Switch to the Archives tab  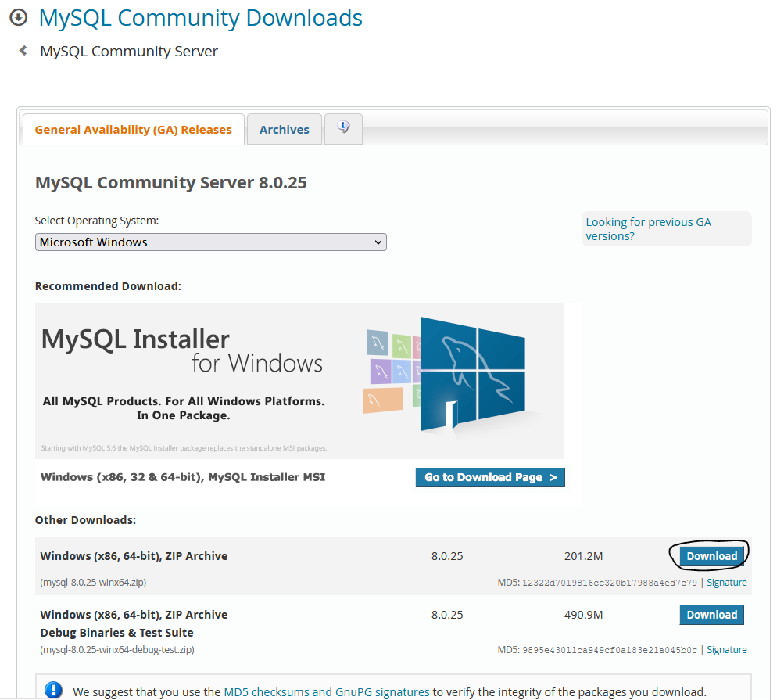click(283, 129)
